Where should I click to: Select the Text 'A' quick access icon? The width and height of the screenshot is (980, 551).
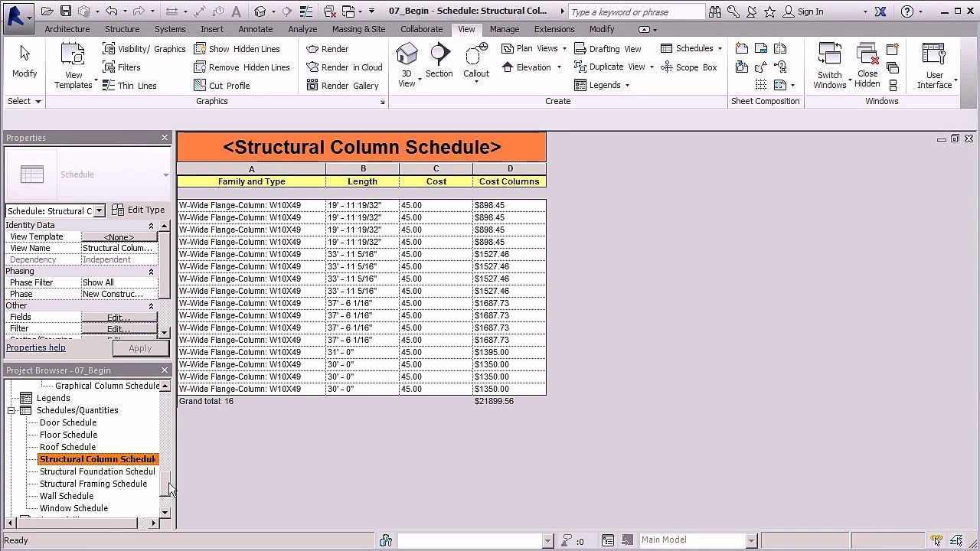(236, 11)
